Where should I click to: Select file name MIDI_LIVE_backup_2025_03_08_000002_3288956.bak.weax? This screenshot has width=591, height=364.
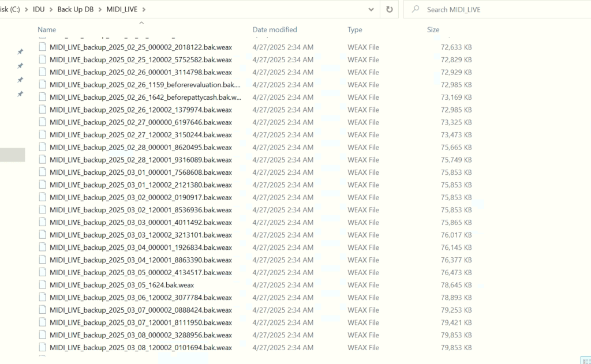click(x=141, y=335)
